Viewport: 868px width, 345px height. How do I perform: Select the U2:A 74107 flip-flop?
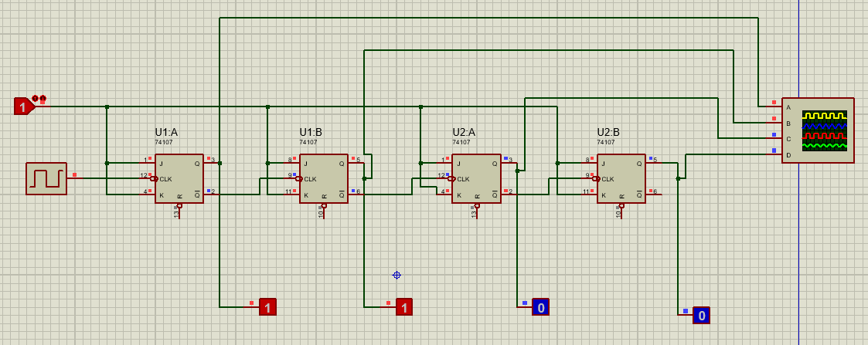[x=476, y=178]
